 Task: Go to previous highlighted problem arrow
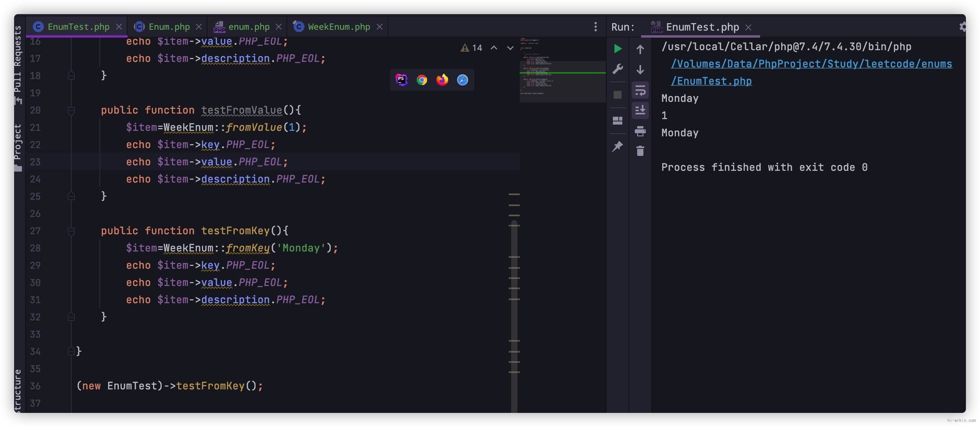click(x=494, y=48)
